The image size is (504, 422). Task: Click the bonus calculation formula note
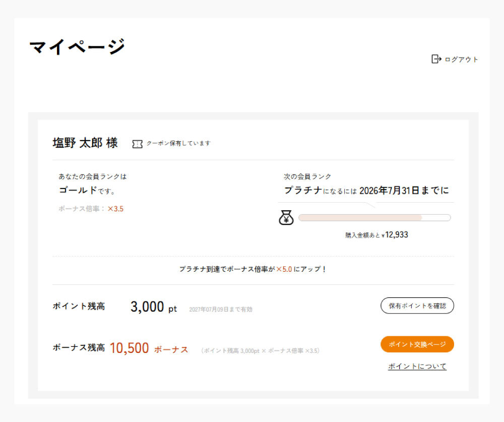[x=261, y=350]
